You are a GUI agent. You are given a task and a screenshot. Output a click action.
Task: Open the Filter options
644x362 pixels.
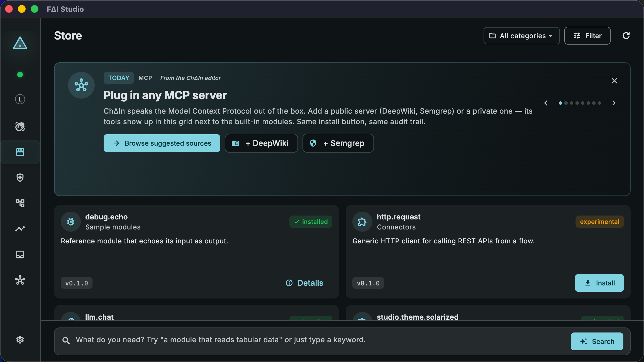point(587,36)
